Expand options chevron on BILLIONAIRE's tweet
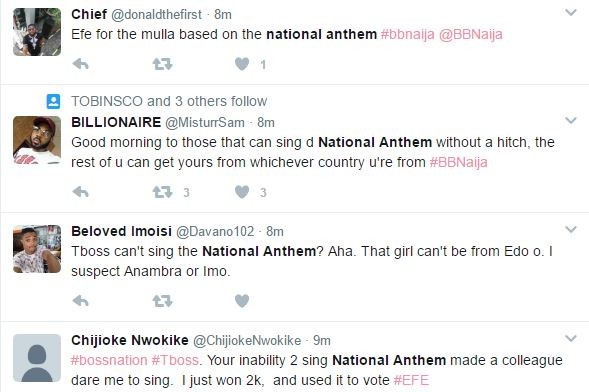 tap(571, 121)
